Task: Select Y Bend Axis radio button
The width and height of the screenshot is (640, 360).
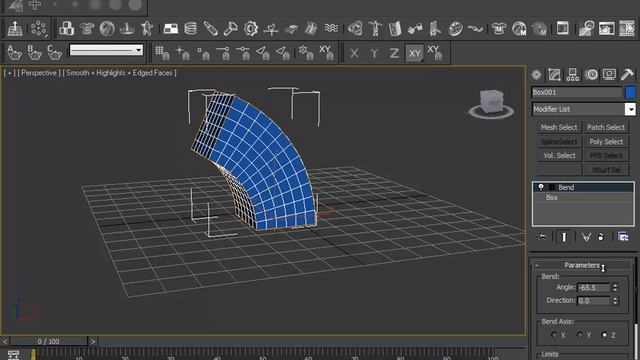Action: [580, 335]
